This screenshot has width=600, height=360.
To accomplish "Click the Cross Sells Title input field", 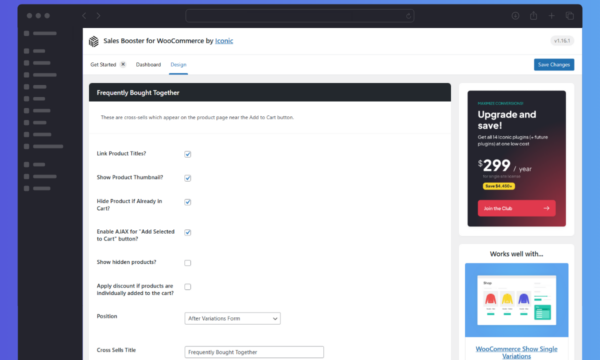I will tap(254, 352).
